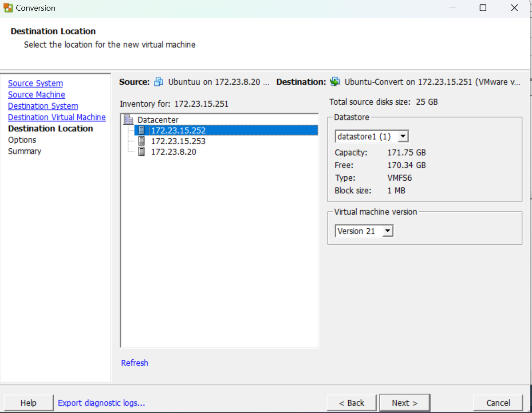Screen dimensions: 532x413
Task: Click Total source disks size text
Action: (383, 102)
